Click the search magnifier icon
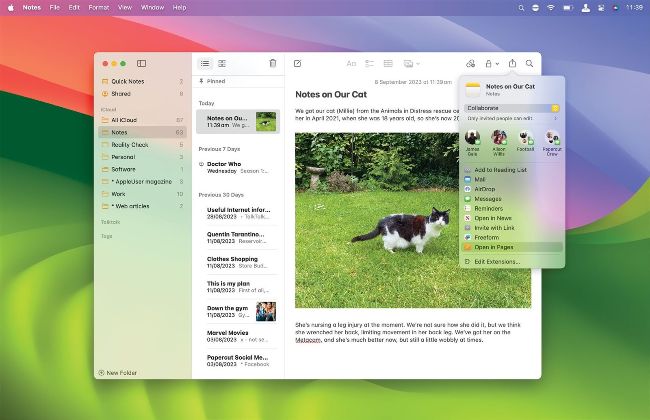 coord(529,63)
